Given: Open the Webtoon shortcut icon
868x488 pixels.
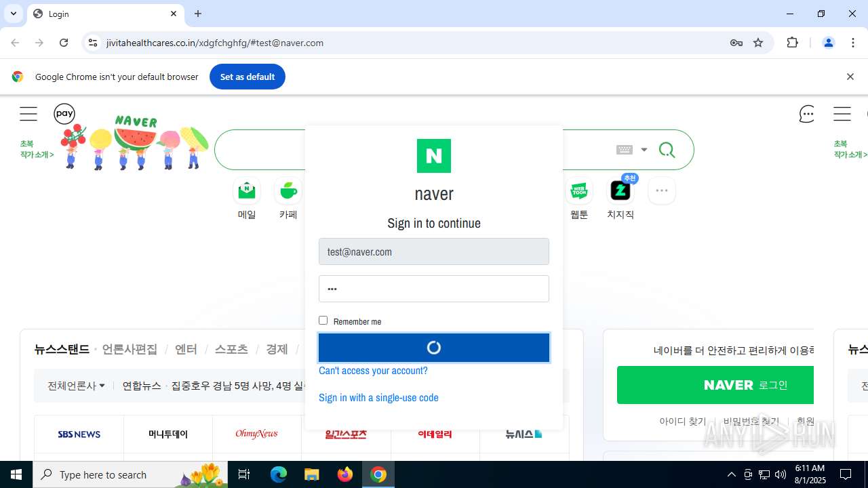Looking at the screenshot, I should [579, 191].
